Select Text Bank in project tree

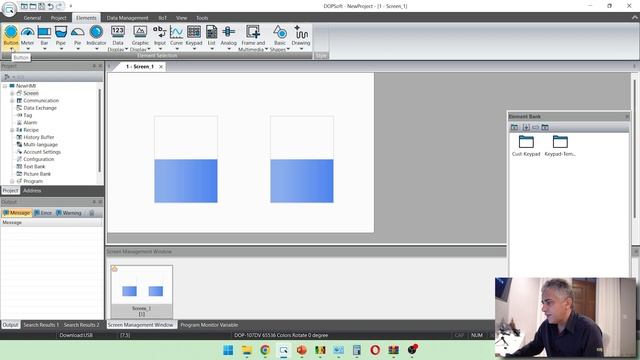coord(34,167)
